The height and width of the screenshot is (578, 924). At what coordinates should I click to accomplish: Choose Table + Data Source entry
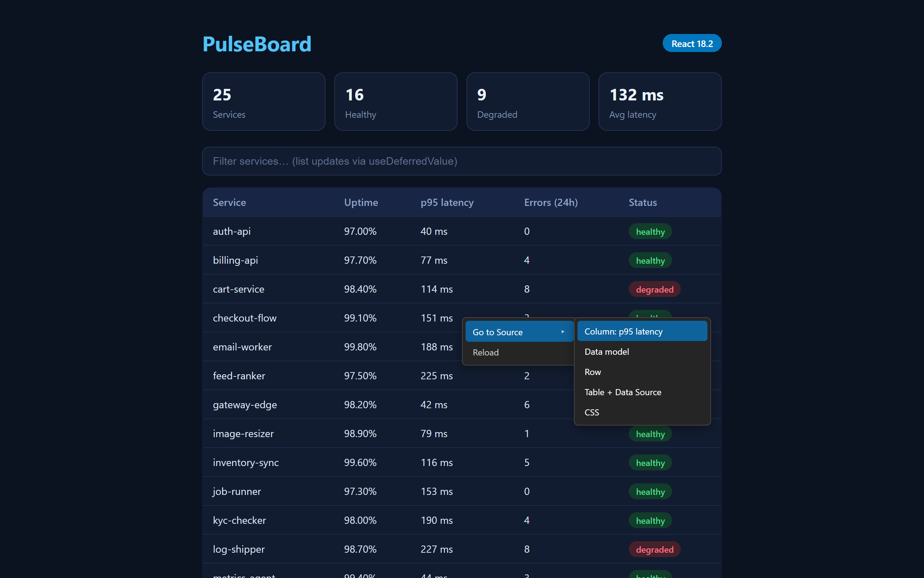point(642,392)
